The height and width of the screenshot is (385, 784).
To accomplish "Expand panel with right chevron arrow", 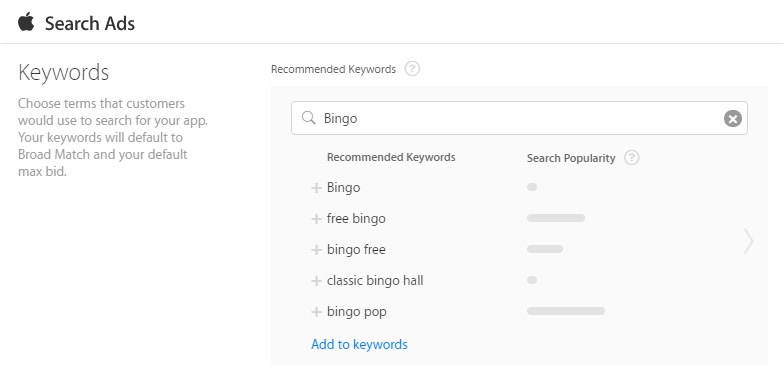I will click(748, 241).
